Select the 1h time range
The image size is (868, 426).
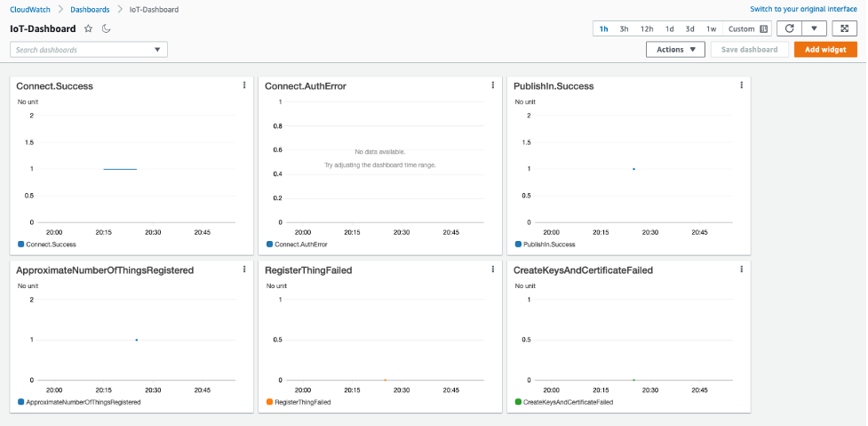tap(604, 28)
